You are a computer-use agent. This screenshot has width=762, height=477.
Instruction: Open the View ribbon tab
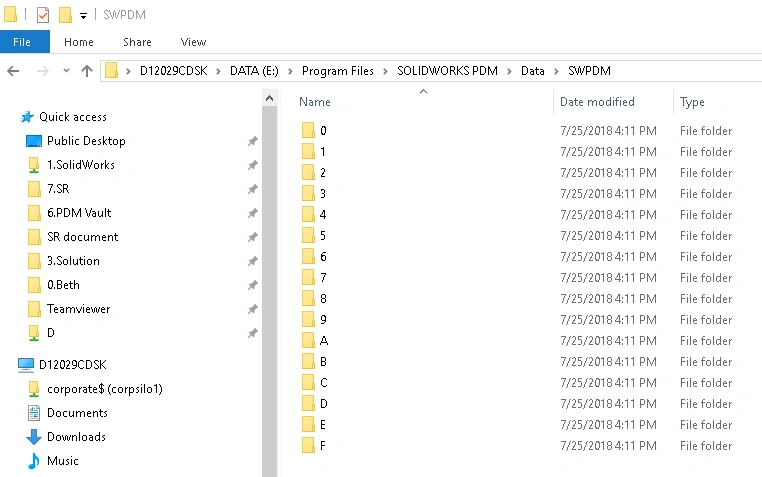(193, 42)
